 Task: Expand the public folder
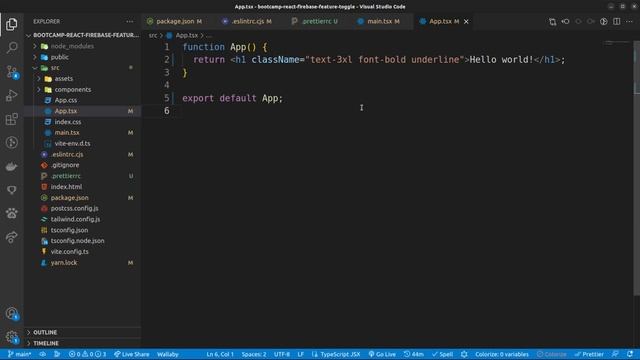(60, 57)
